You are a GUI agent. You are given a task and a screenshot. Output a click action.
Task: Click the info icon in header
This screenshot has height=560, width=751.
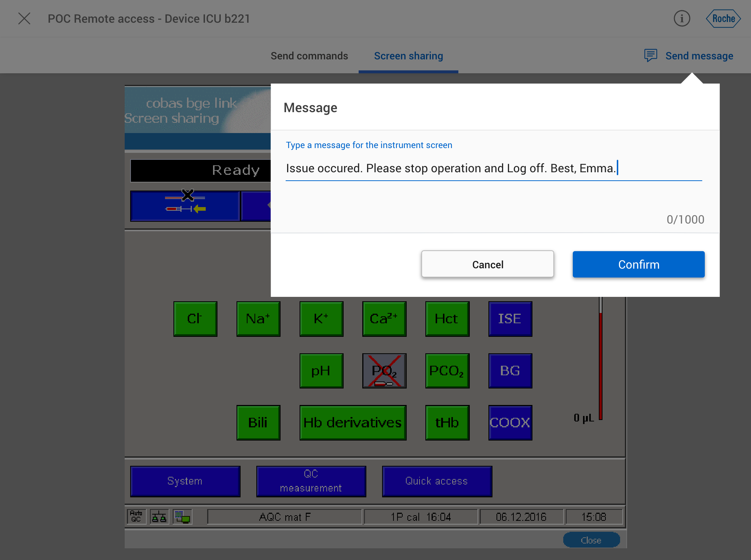[x=682, y=18]
